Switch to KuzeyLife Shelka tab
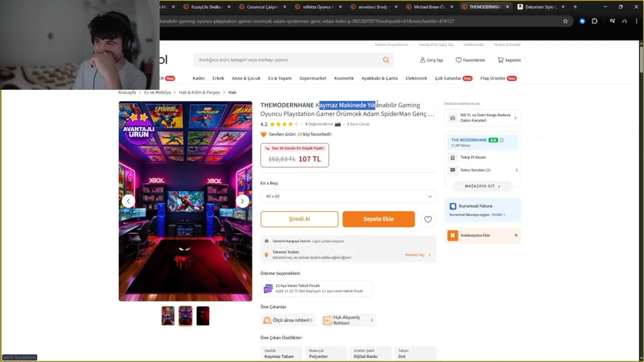 click(x=206, y=7)
